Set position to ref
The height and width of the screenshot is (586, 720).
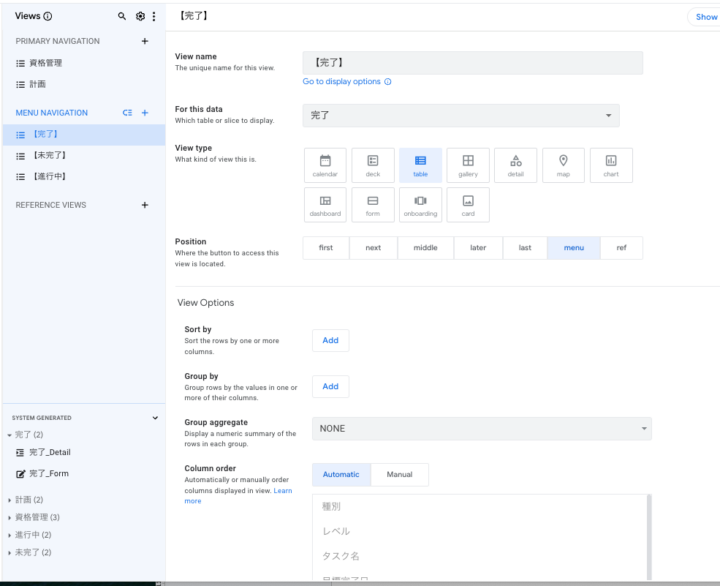[x=621, y=248]
